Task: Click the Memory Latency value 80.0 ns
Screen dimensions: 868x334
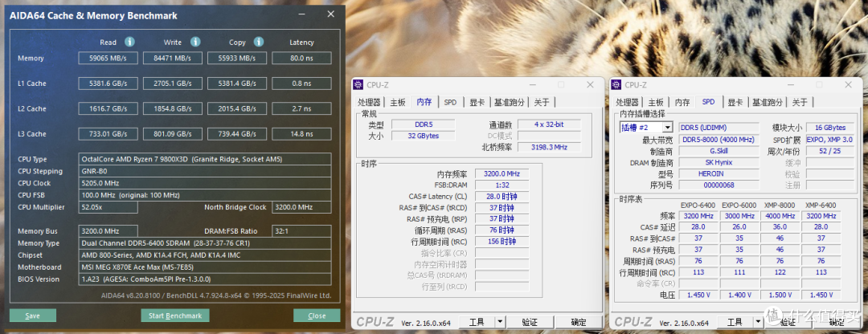Action: [301, 58]
